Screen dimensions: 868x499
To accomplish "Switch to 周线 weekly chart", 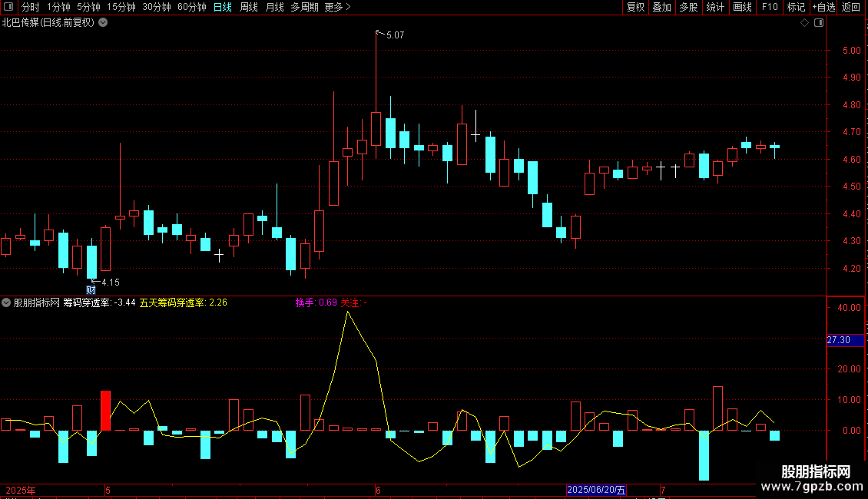I will 249,7.
